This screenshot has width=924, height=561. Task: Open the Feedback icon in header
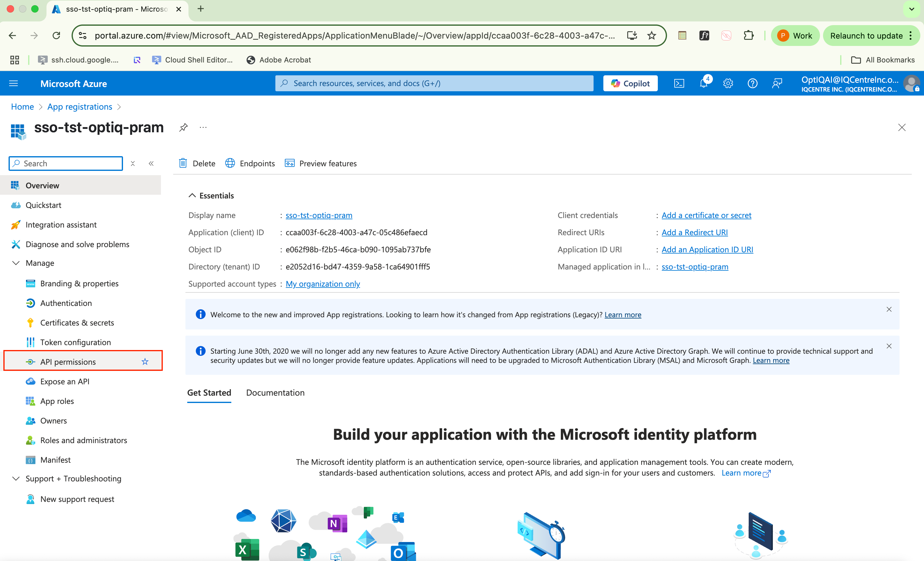(x=777, y=83)
